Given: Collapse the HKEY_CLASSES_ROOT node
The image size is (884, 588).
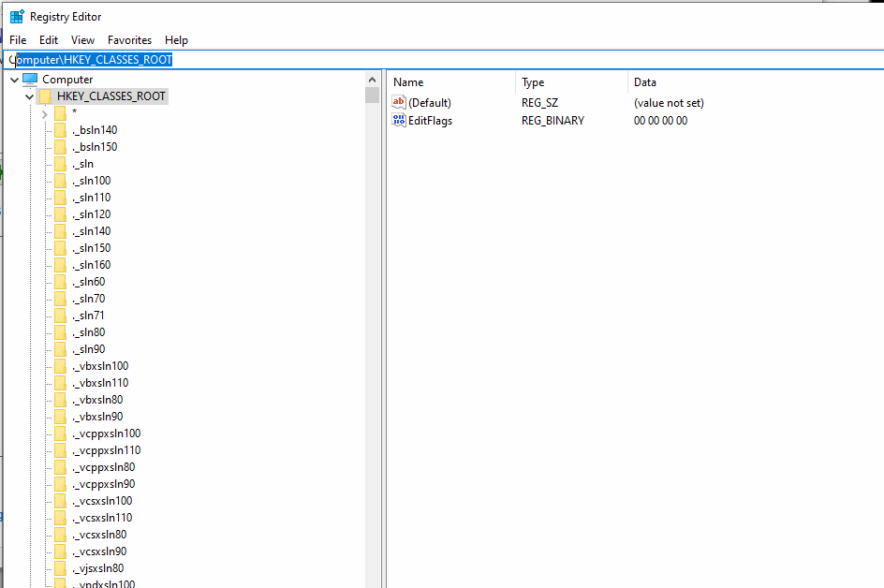Looking at the screenshot, I should [x=29, y=97].
